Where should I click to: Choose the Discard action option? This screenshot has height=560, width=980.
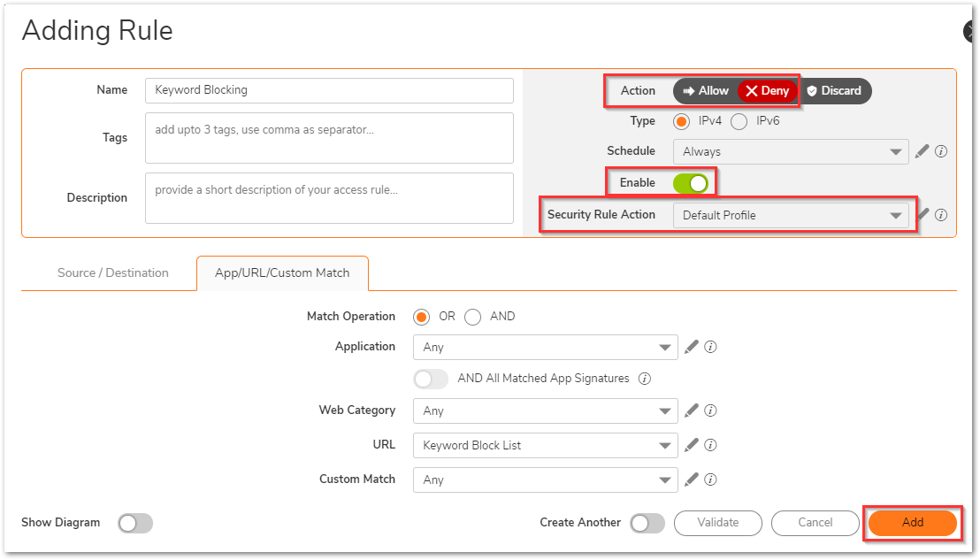tap(834, 90)
